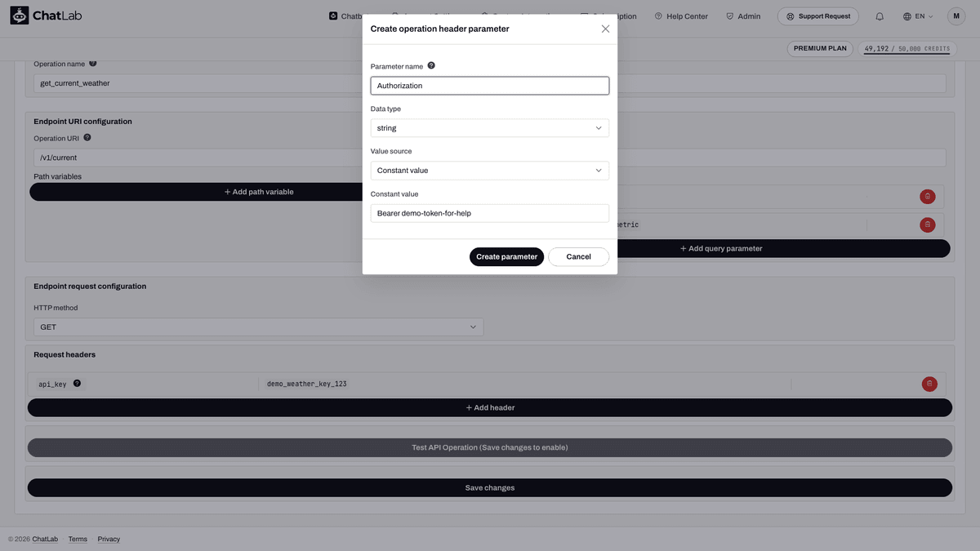The height and width of the screenshot is (551, 980).
Task: Delete the metric query parameter row
Action: point(928,224)
